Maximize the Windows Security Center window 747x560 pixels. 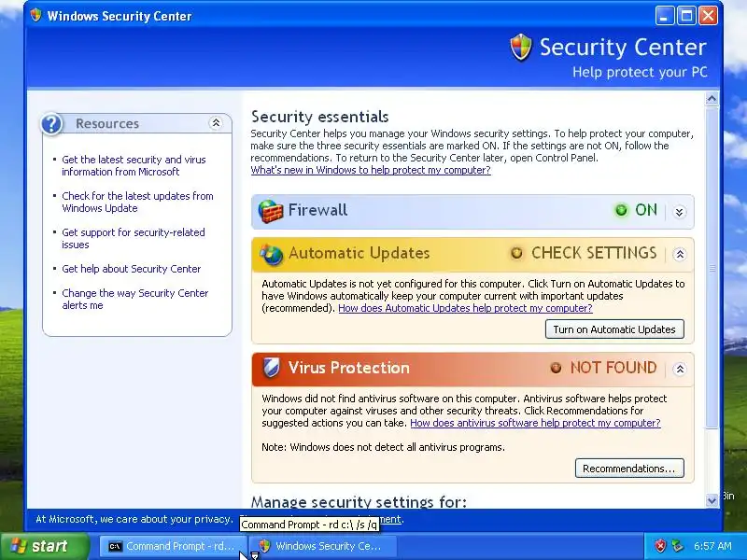click(686, 16)
